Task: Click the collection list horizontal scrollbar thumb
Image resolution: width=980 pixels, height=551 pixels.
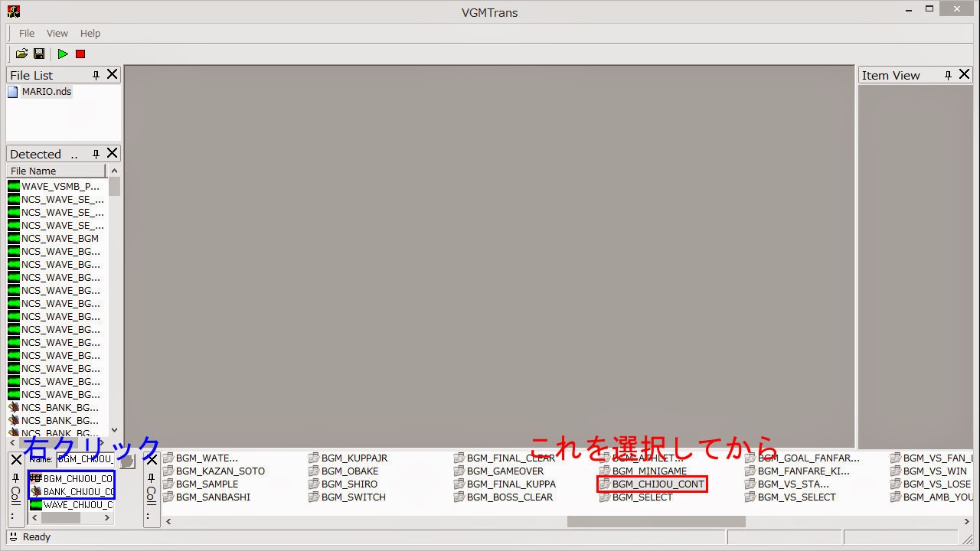Action: tap(656, 522)
